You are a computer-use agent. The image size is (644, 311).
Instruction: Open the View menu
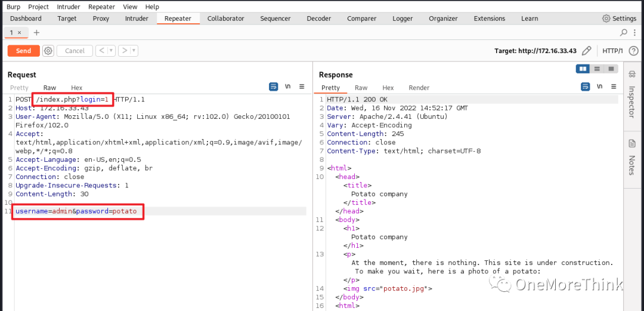pyautogui.click(x=130, y=7)
